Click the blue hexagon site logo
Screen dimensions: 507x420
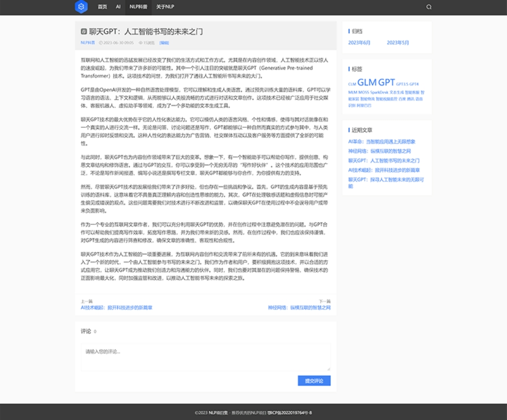pos(81,6)
